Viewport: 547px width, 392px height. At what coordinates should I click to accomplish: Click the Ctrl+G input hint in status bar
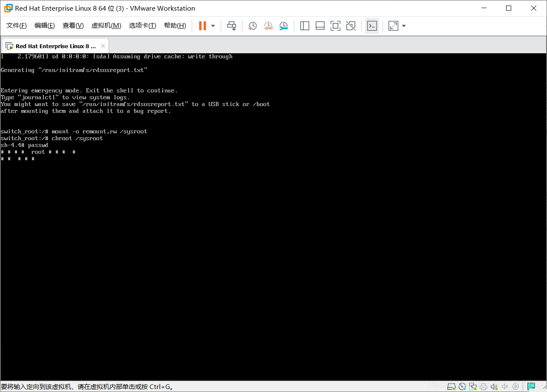point(87,386)
